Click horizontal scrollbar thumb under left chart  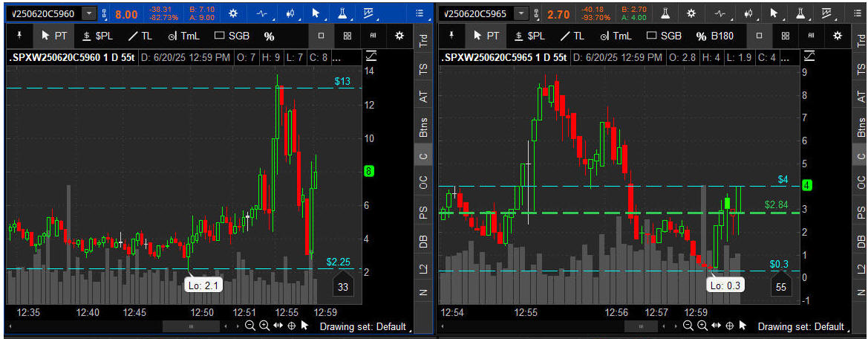pos(191,326)
